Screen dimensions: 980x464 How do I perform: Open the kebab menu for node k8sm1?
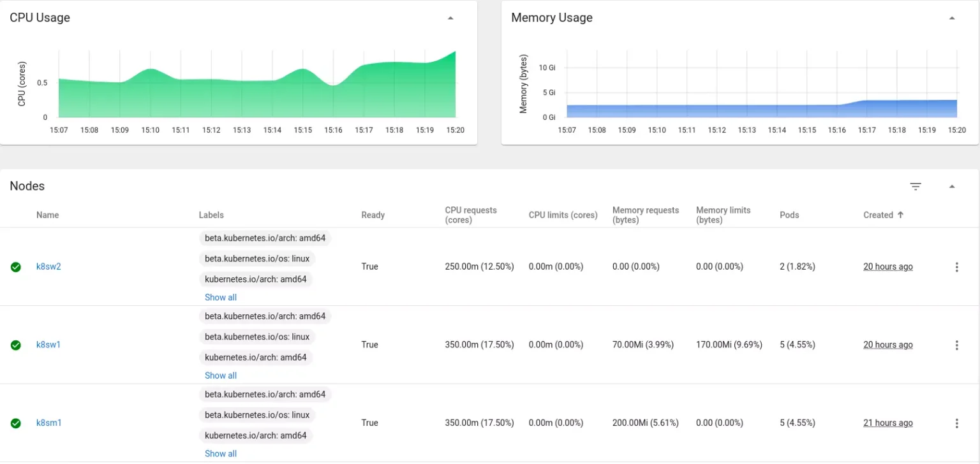coord(957,423)
